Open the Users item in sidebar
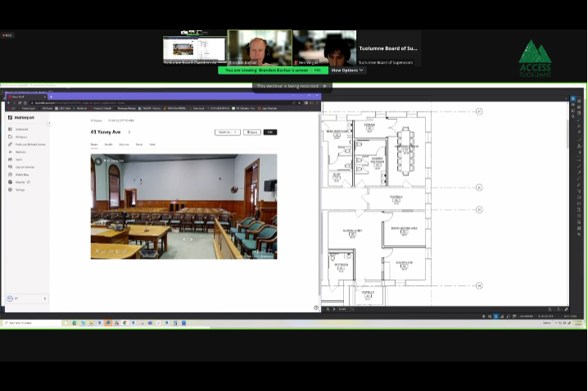This screenshot has height=391, width=588. tap(19, 159)
